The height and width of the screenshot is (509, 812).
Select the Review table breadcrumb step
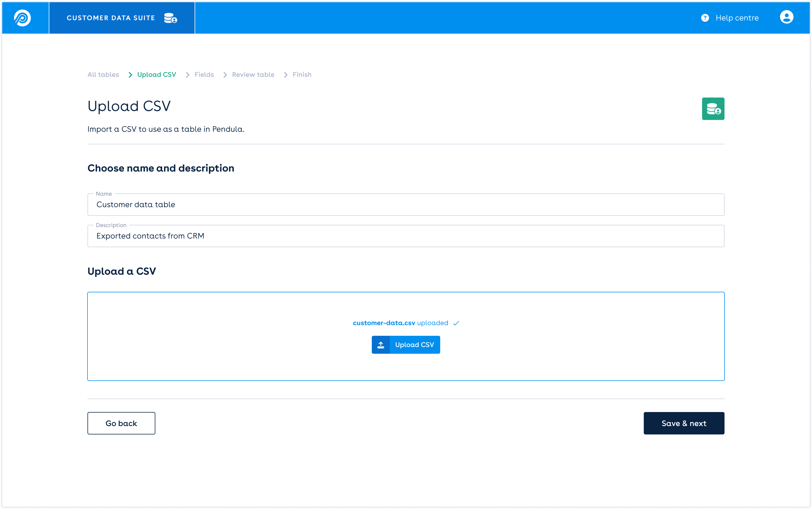coord(253,75)
